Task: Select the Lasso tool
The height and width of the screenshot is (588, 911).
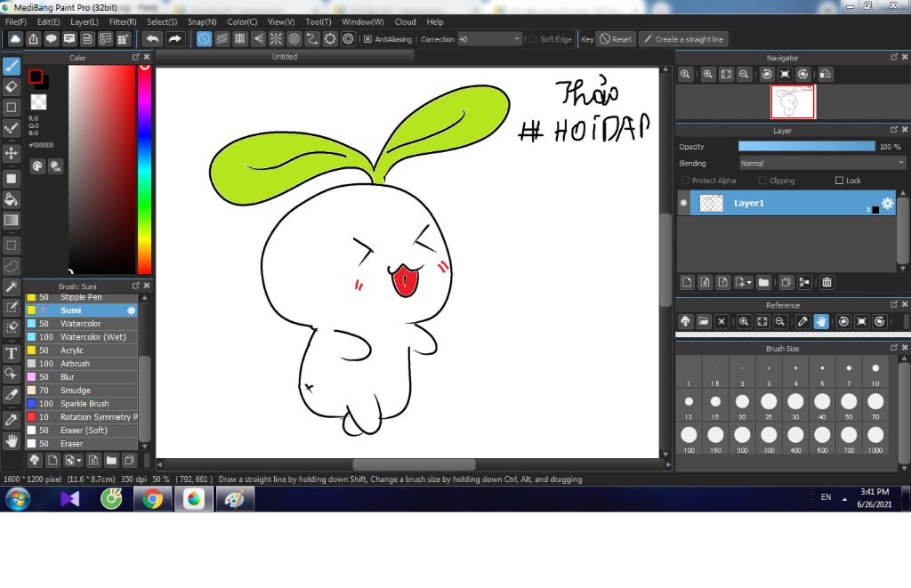Action: coord(11,266)
